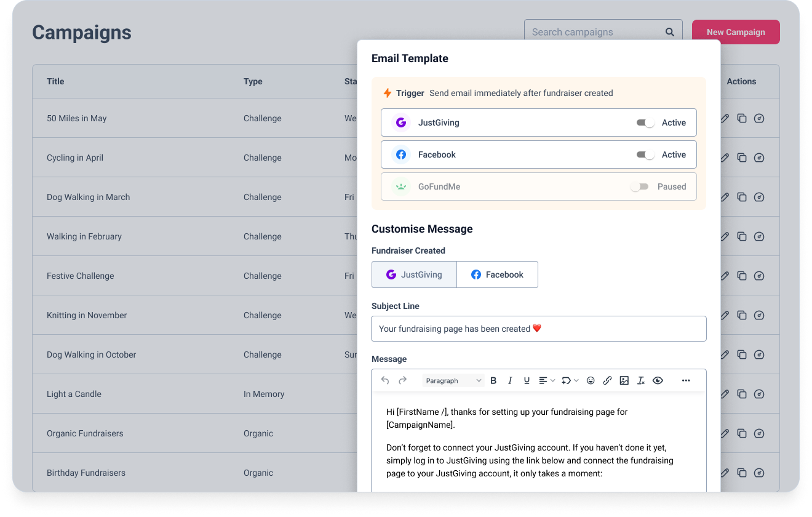Toggle the message preview eye icon
Screen dimensions: 812x517
pos(658,380)
